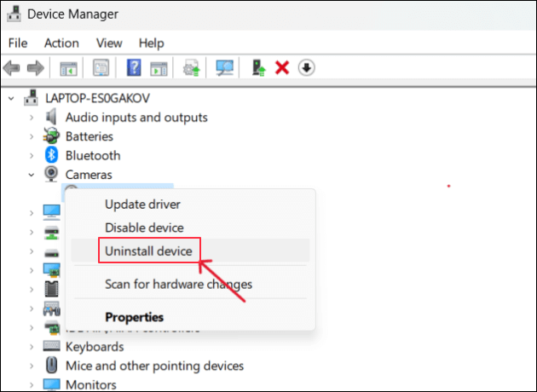The height and width of the screenshot is (392, 537).
Task: Select Scan for hardware changes menu entry
Action: click(x=190, y=284)
